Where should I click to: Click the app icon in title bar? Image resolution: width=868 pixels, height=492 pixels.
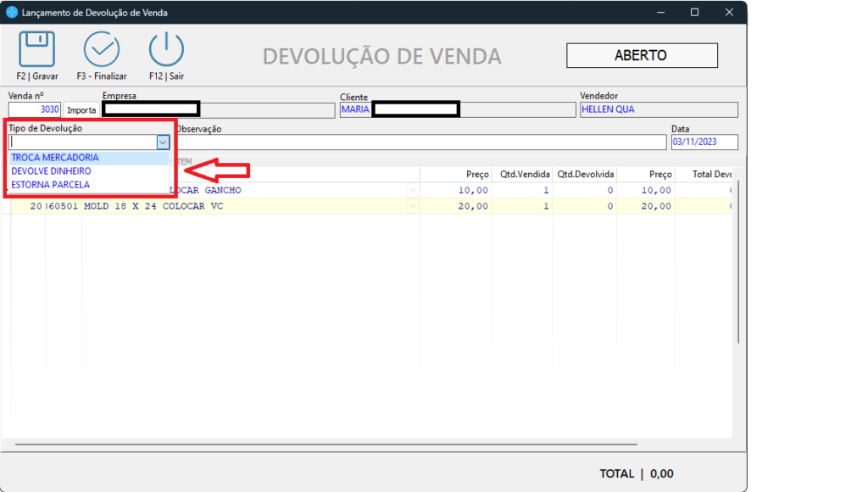[12, 13]
